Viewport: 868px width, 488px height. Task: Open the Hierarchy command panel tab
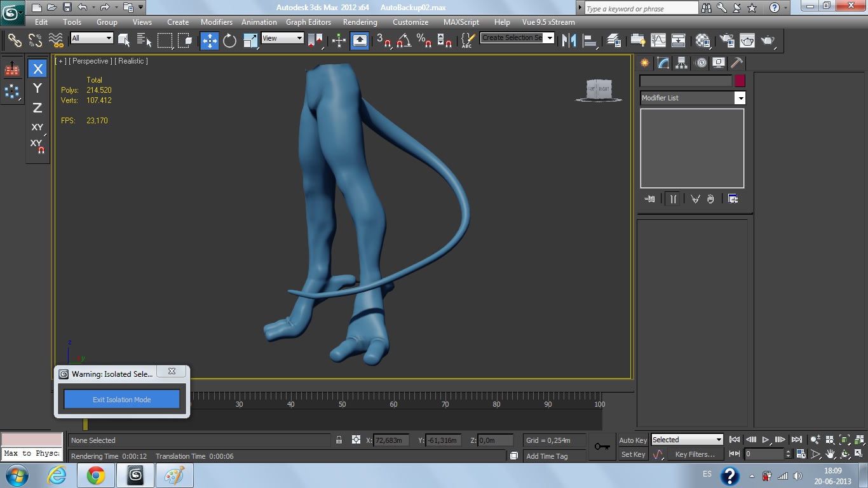(681, 63)
